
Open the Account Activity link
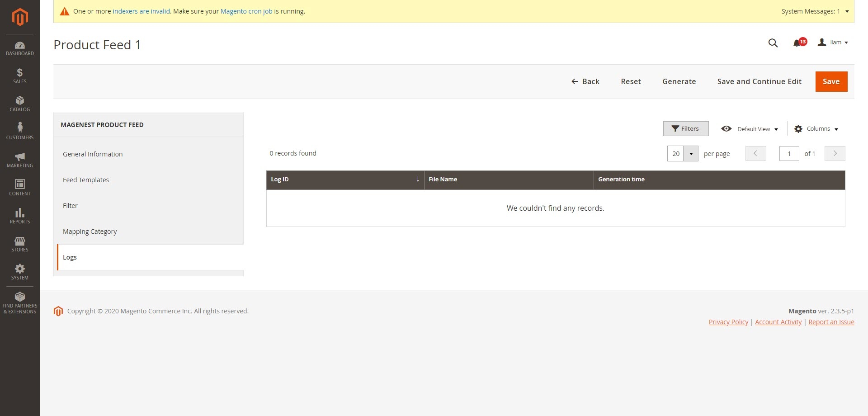point(778,322)
